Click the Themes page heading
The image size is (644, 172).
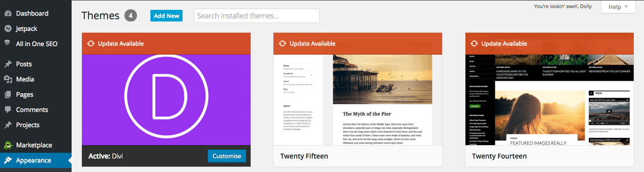coord(101,16)
